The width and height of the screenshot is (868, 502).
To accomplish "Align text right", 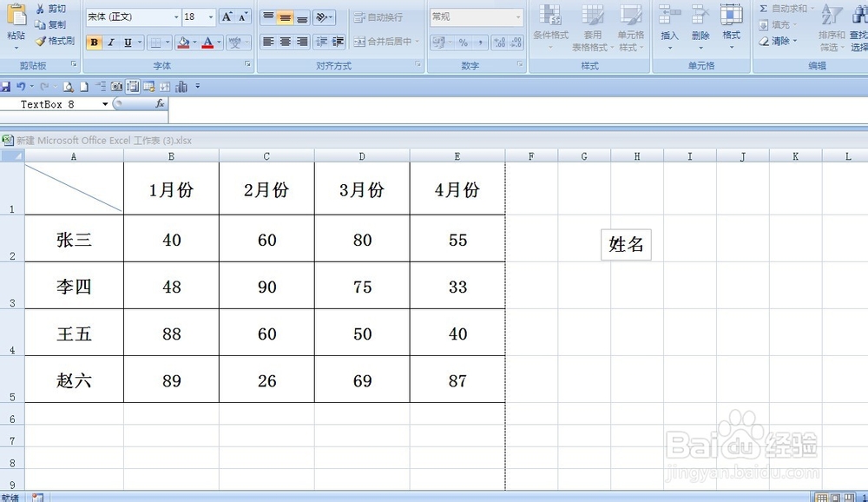I will [x=302, y=42].
